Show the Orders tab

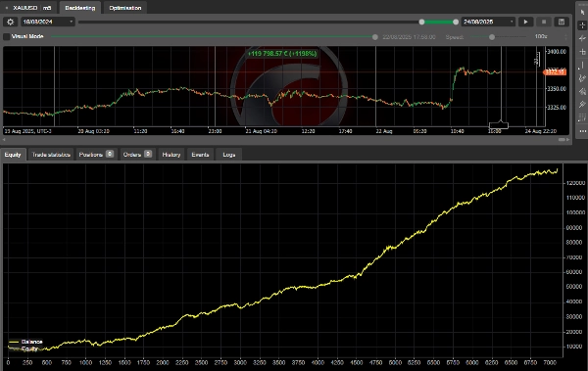coord(137,155)
